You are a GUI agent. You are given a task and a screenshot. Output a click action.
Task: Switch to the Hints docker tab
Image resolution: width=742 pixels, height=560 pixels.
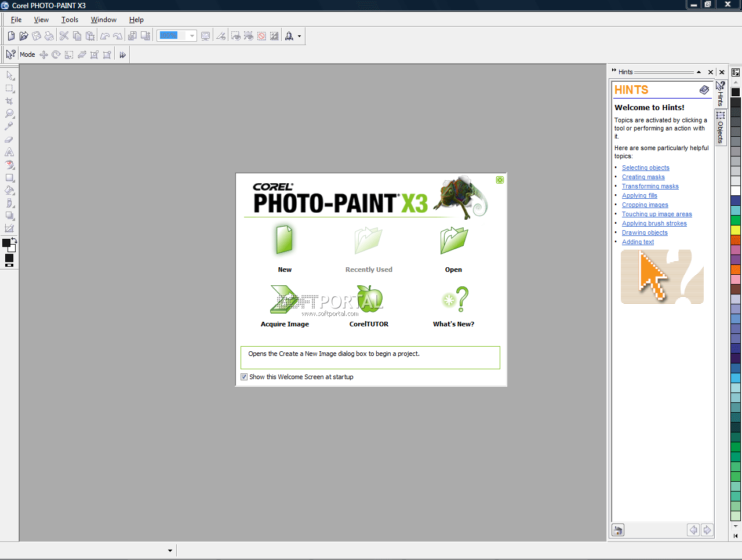[x=721, y=93]
